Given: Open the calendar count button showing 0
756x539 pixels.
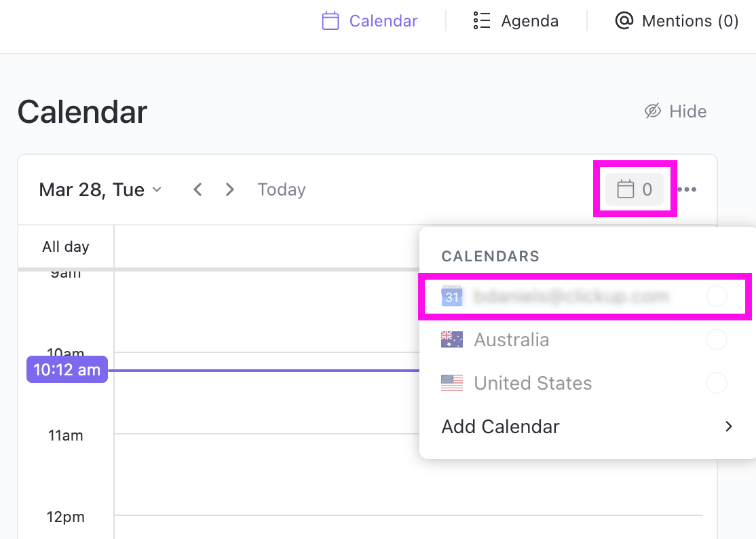Looking at the screenshot, I should (x=635, y=189).
